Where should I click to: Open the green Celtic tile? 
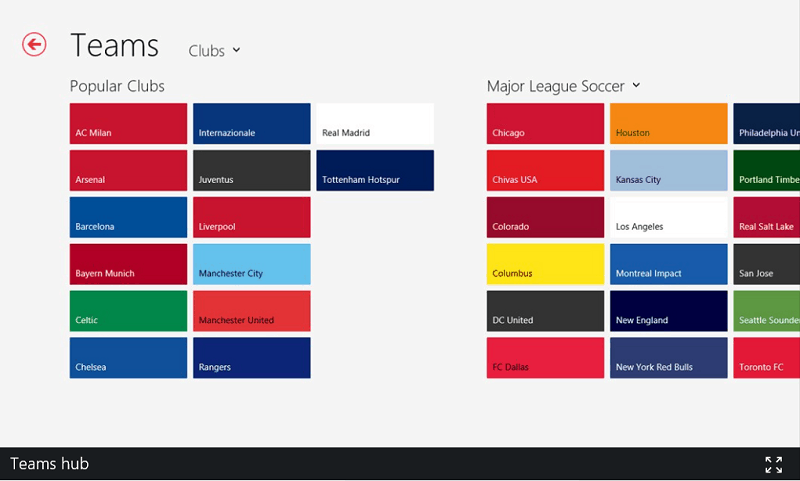click(129, 311)
